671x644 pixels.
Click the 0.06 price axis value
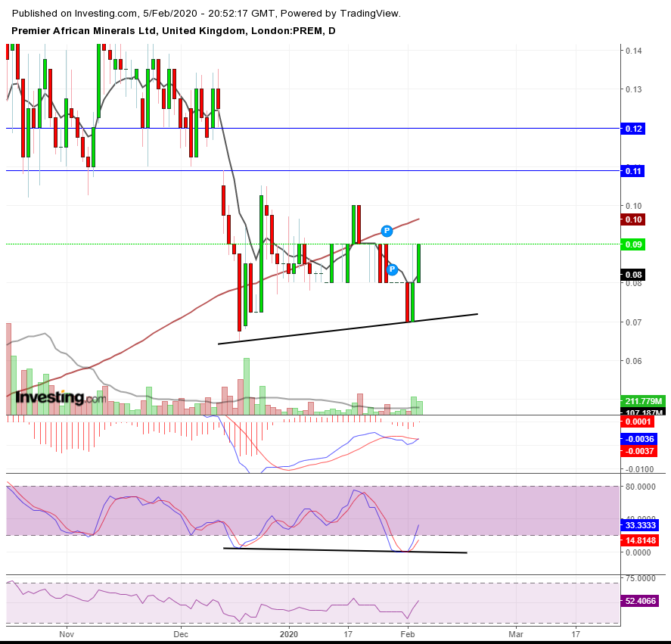point(633,360)
